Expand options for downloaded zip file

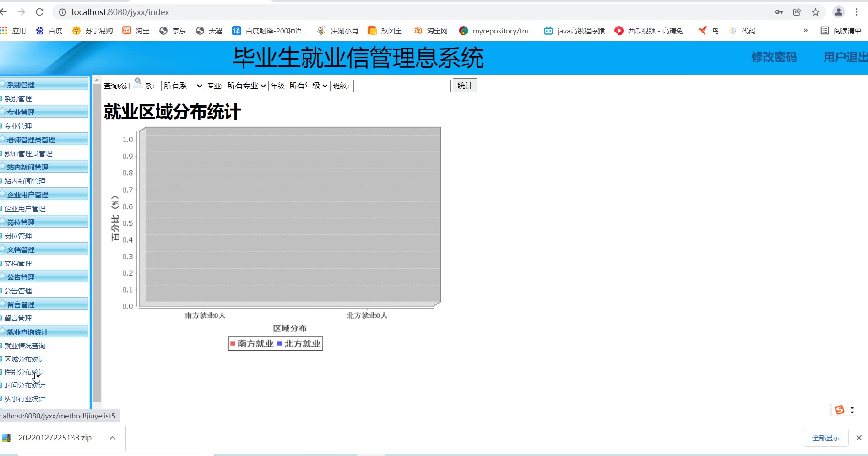(112, 438)
